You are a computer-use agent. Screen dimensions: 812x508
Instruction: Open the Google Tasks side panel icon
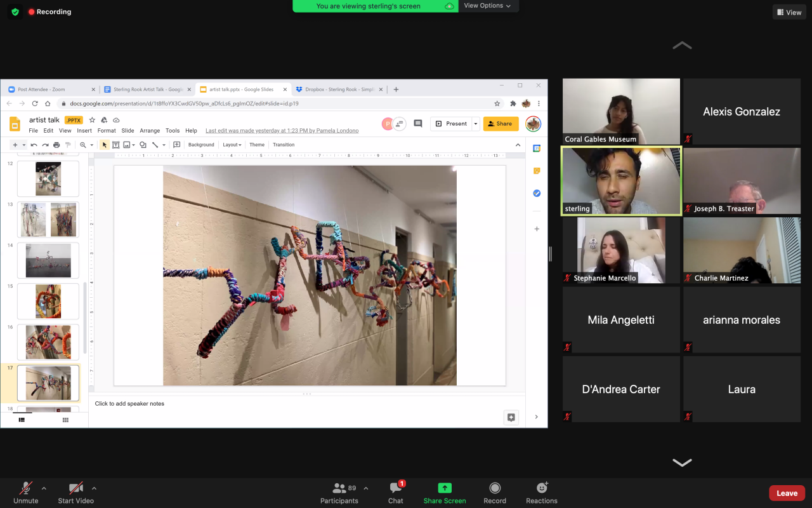(x=537, y=193)
